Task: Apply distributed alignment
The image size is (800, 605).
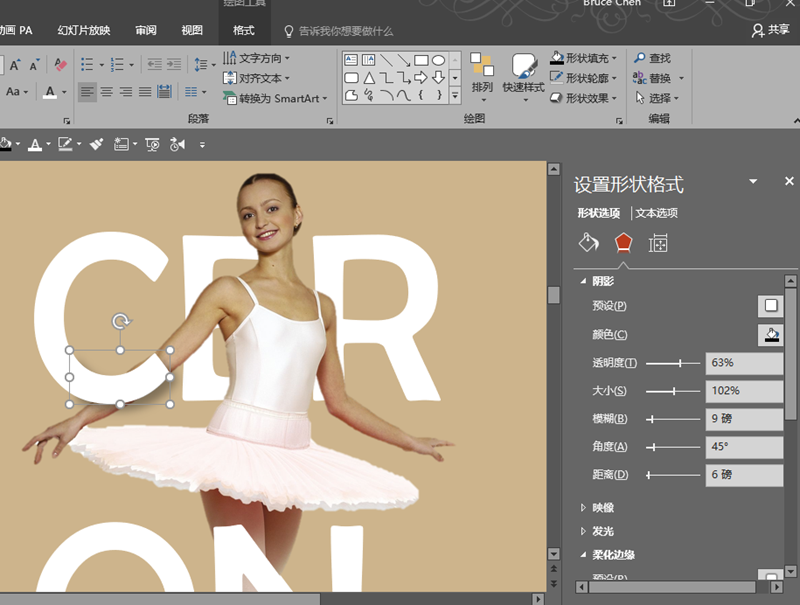Action: 164,92
